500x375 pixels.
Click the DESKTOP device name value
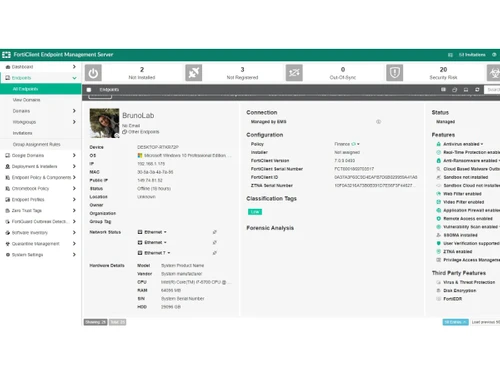pyautogui.click(x=158, y=147)
